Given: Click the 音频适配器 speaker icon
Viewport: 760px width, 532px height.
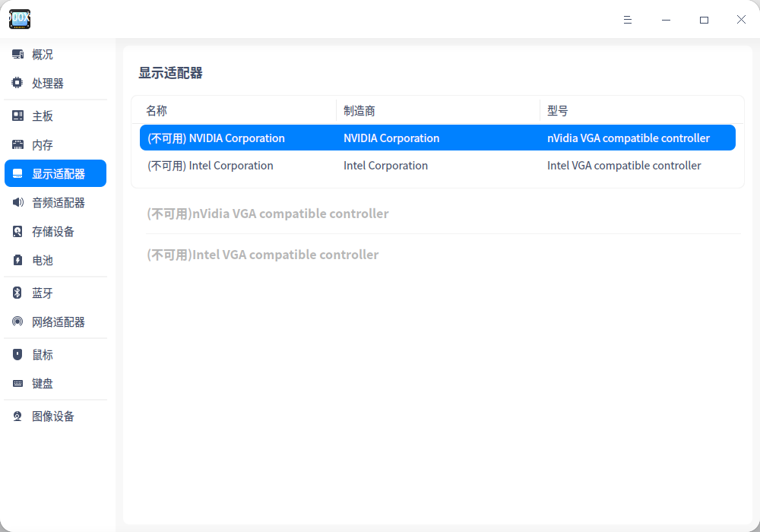Looking at the screenshot, I should [17, 202].
